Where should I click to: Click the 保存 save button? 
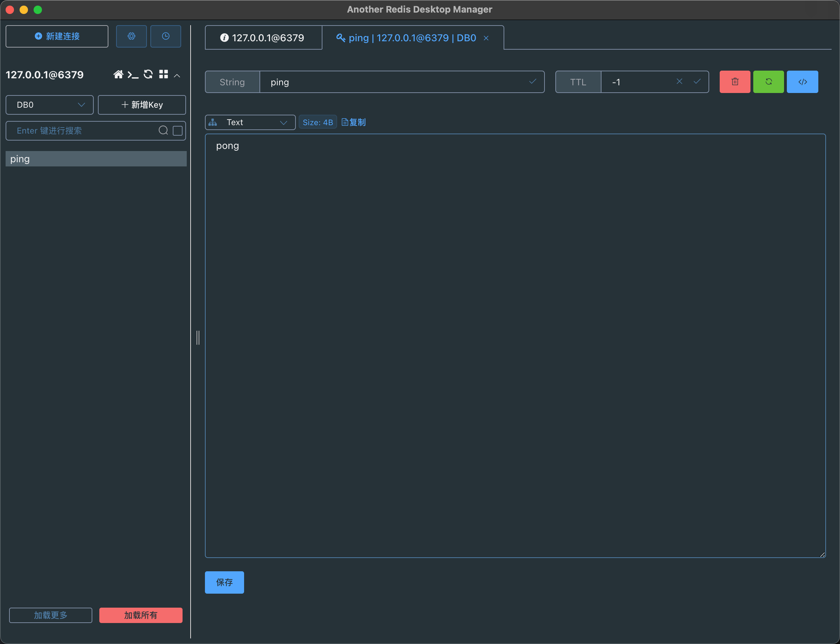(224, 582)
